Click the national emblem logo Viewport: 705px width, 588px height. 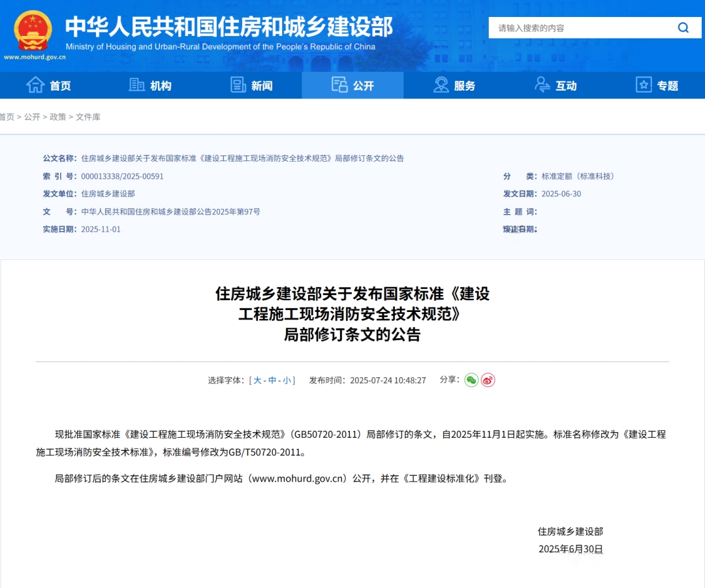coord(33,30)
